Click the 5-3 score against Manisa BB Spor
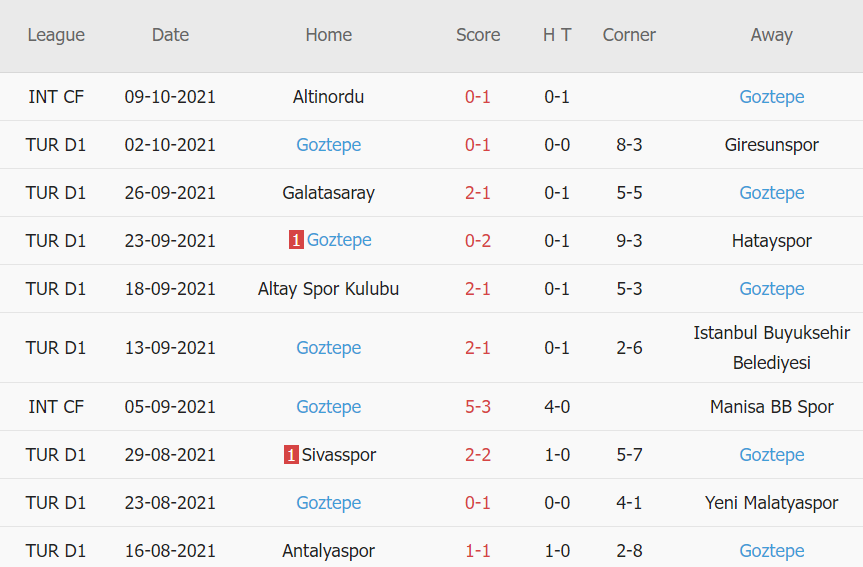Screen dimensions: 863x567 (x=477, y=407)
